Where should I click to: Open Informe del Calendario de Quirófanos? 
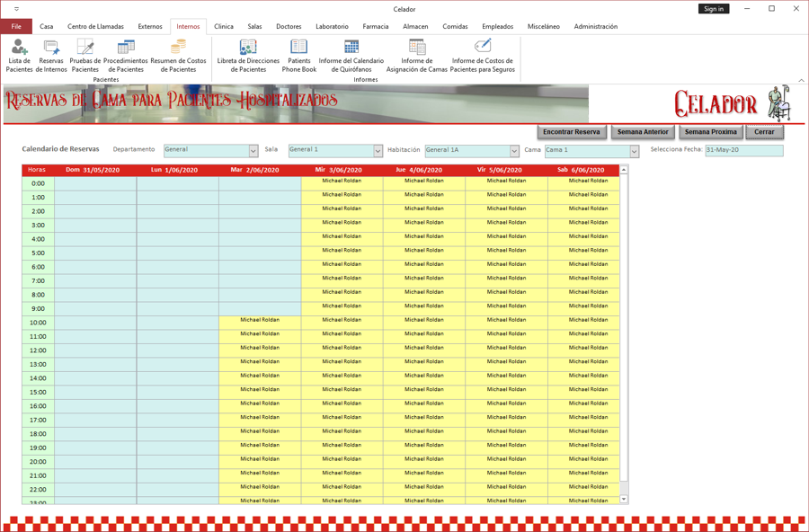click(350, 56)
